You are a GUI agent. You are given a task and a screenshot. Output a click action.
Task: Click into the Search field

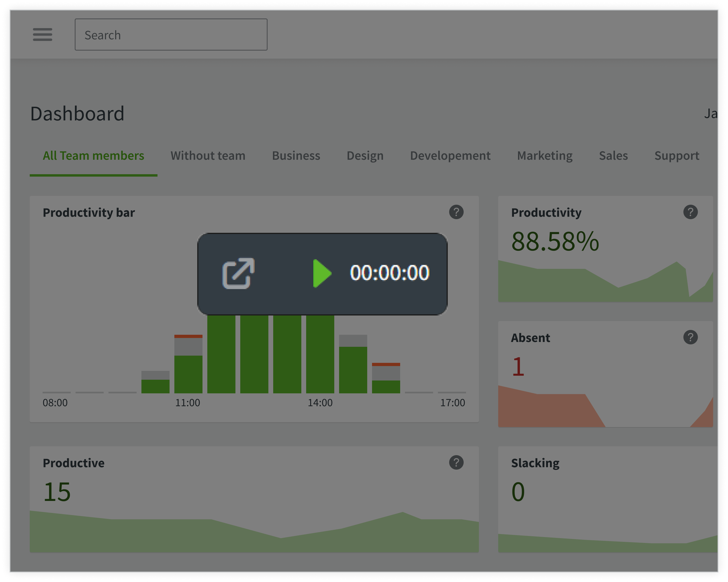tap(171, 35)
